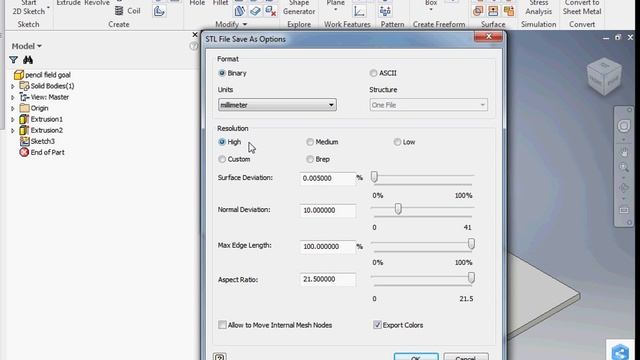Viewport: 640px width, 360px height.
Task: Close the Model browser panel
Action: point(195,35)
